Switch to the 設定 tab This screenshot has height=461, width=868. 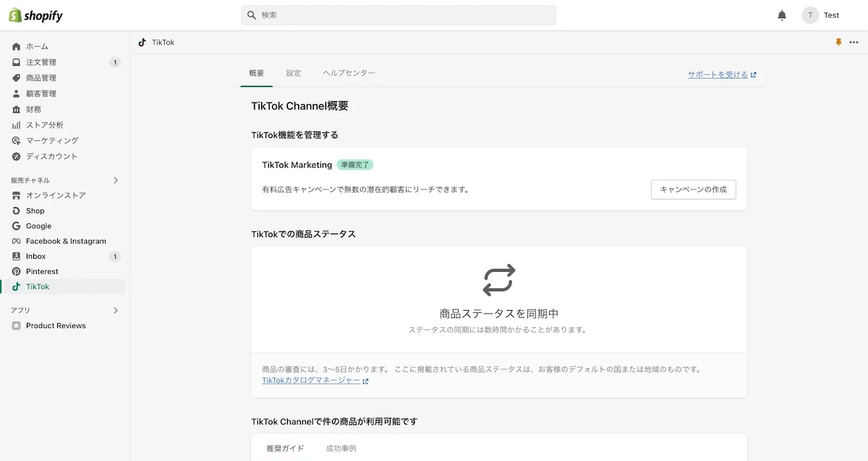coord(293,73)
